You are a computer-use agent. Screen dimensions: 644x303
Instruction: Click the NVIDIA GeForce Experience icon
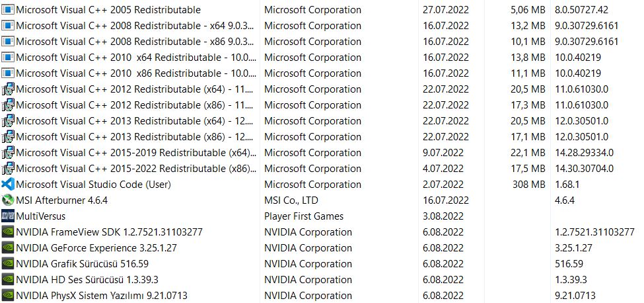(8, 248)
